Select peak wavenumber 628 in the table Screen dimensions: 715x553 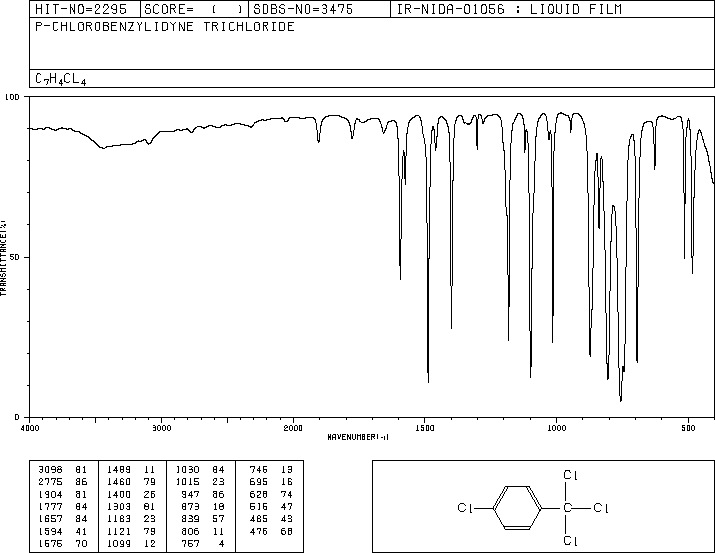click(x=259, y=494)
